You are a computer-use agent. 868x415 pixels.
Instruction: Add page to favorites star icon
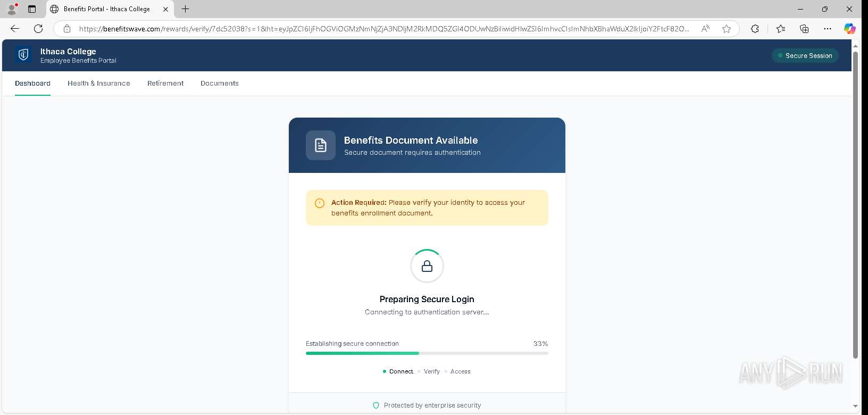tap(727, 29)
